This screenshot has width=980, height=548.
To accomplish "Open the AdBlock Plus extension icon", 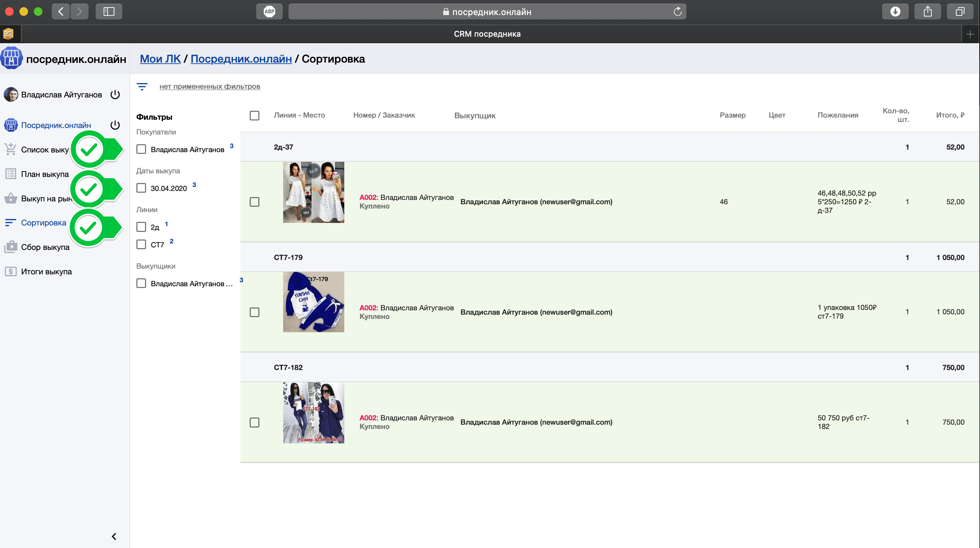I will click(269, 12).
